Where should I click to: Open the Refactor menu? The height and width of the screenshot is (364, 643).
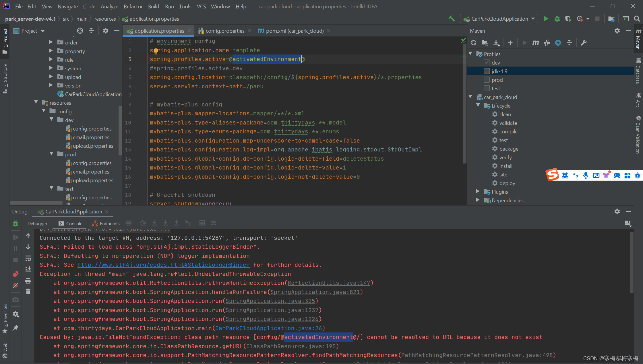coord(133,6)
